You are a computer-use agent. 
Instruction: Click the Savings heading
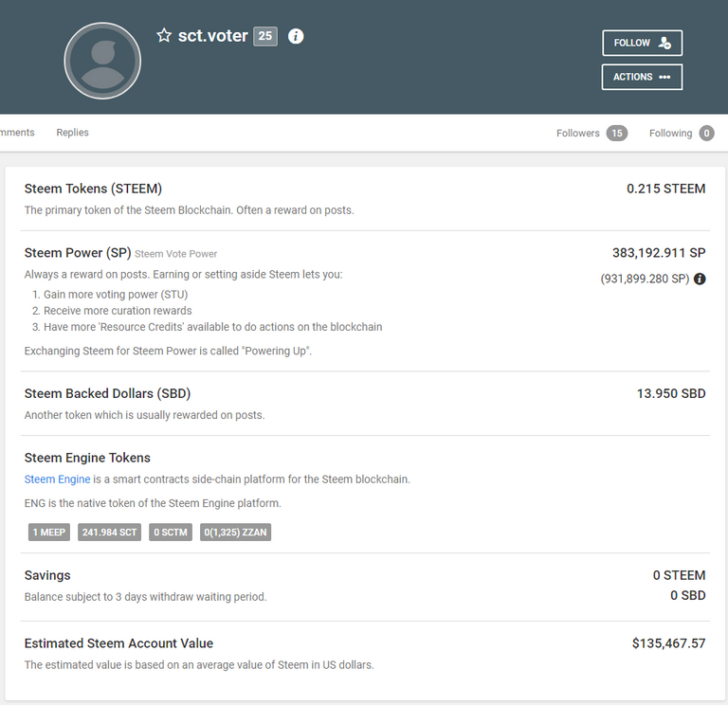pyautogui.click(x=47, y=575)
